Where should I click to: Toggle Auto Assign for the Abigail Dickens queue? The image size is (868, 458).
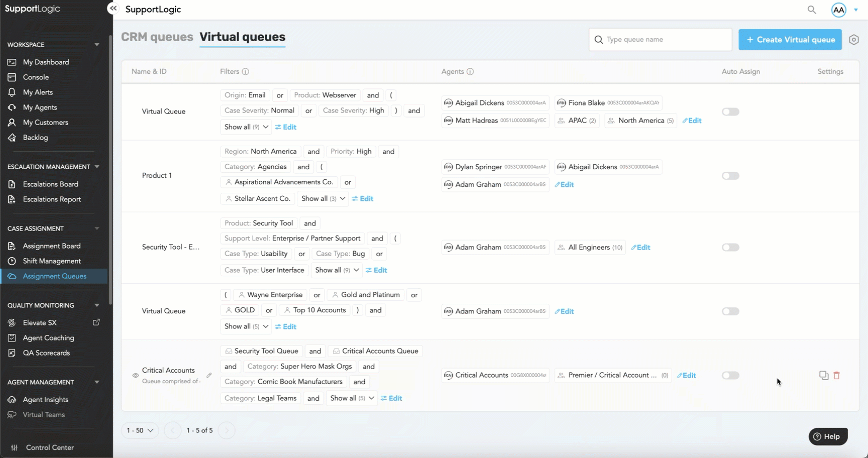730,112
